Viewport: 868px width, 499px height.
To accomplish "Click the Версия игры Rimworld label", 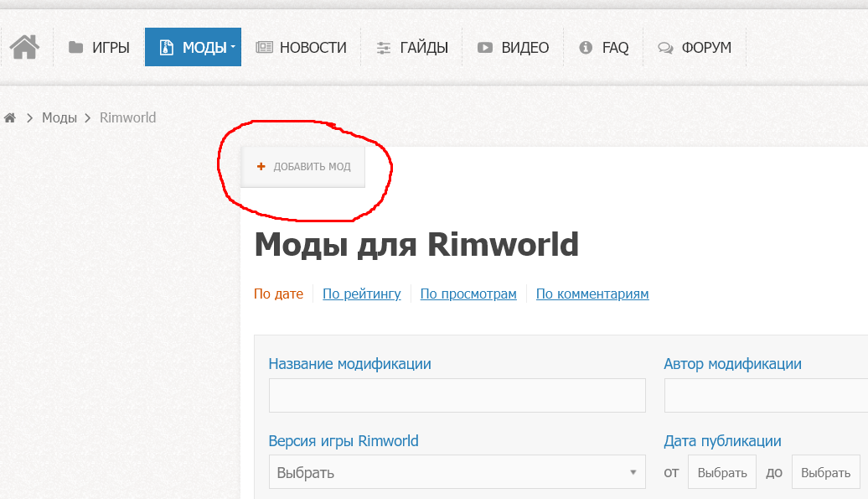I will coord(344,441).
